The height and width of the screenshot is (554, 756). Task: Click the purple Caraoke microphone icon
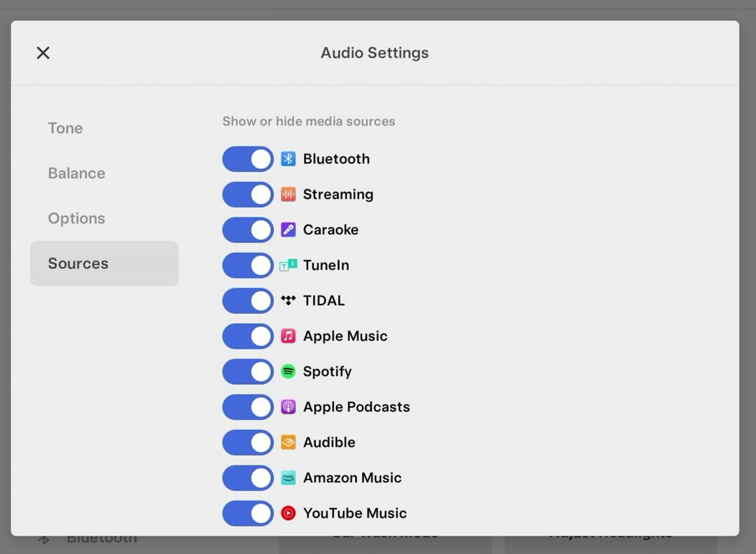pyautogui.click(x=288, y=230)
